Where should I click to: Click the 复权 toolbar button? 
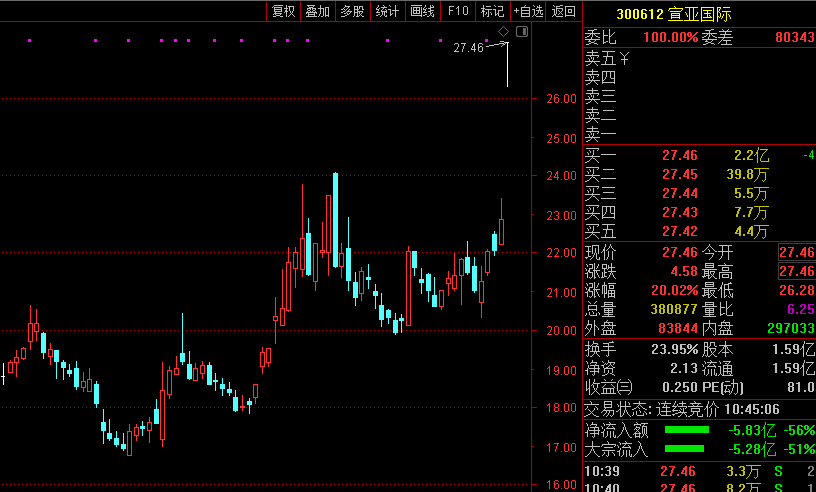click(284, 11)
